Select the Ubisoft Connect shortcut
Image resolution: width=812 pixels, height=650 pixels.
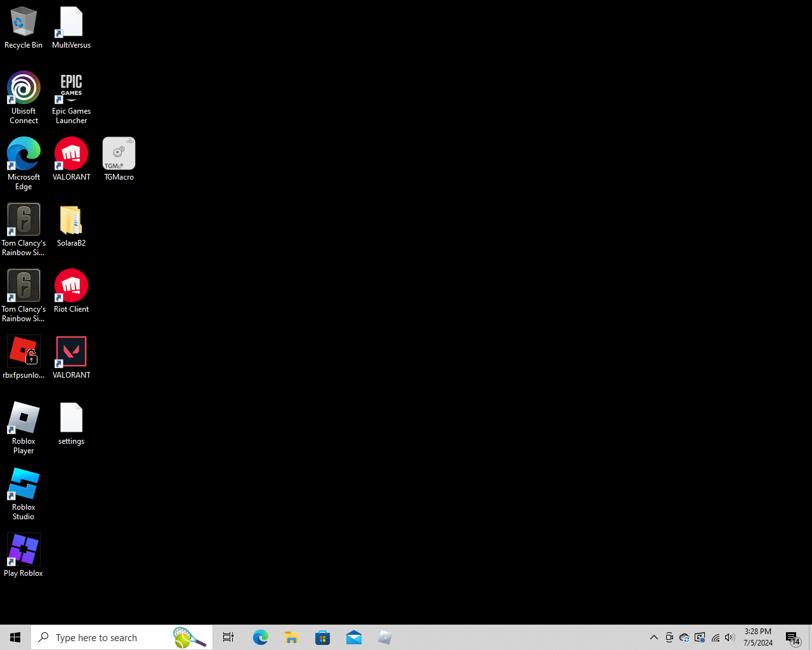pos(23,98)
